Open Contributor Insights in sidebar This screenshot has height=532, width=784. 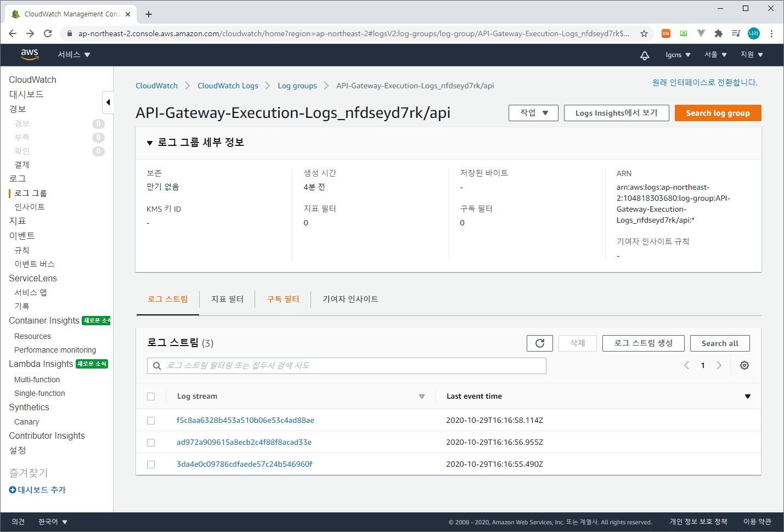coord(47,435)
